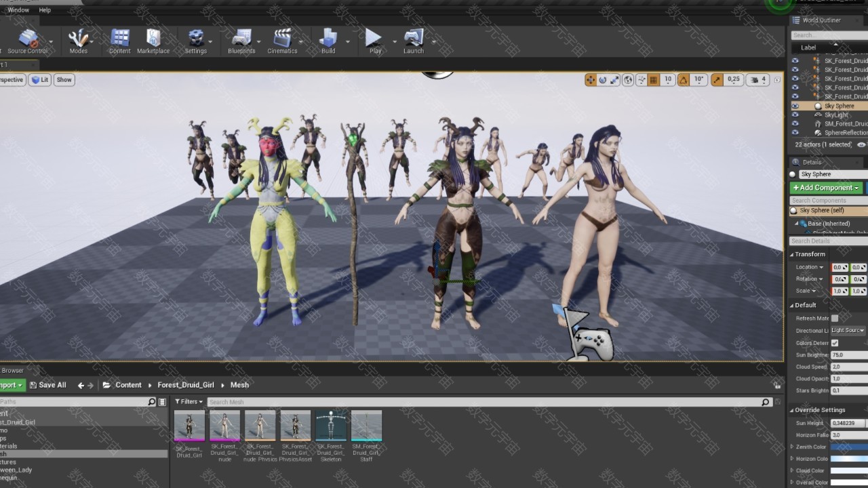Viewport: 868px width, 488px height.
Task: Open Marketplace from the toolbar
Action: coord(153,41)
